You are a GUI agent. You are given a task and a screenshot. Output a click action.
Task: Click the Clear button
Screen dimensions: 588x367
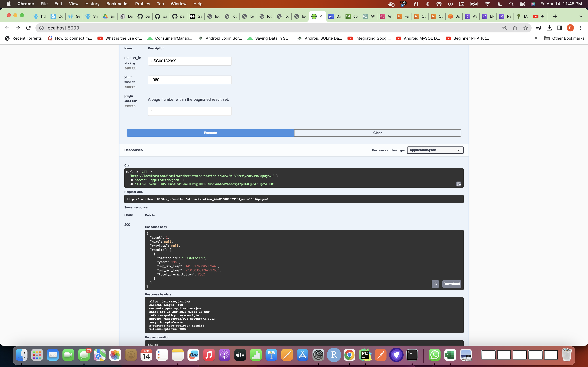click(x=377, y=133)
